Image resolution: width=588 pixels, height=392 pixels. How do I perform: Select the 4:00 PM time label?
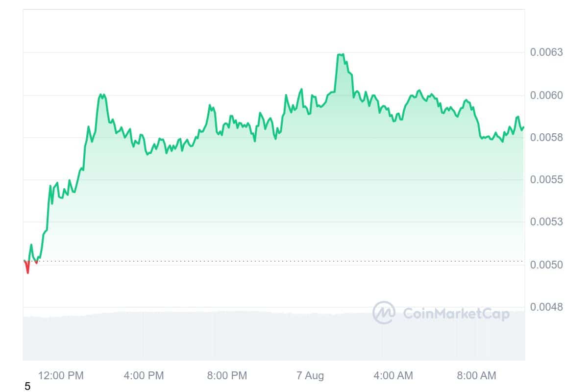[x=144, y=376]
